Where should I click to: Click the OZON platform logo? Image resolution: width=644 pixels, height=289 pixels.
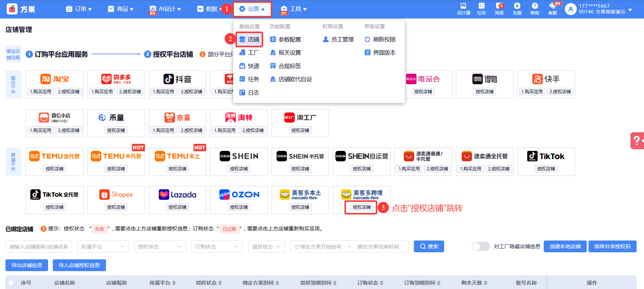point(239,195)
